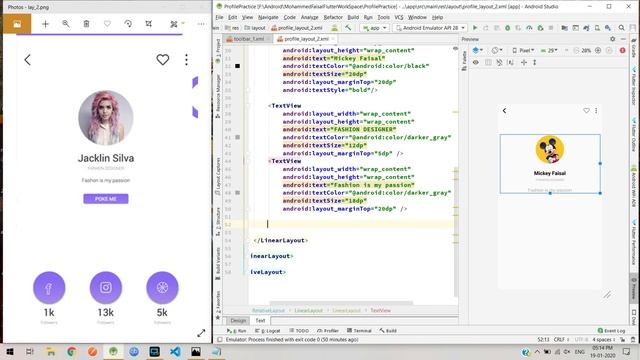Open the notification center in system tray
This screenshot has width=640, height=360.
pyautogui.click(x=627, y=351)
